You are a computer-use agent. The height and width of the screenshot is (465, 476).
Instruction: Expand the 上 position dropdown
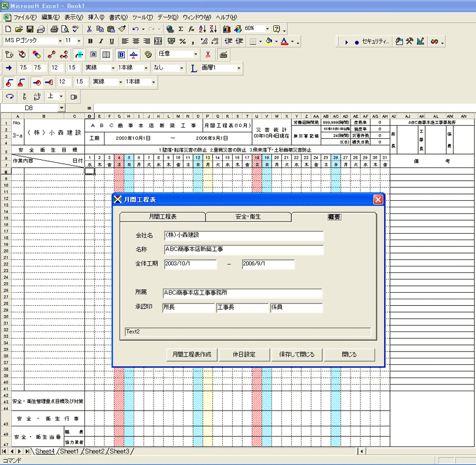coord(62,97)
